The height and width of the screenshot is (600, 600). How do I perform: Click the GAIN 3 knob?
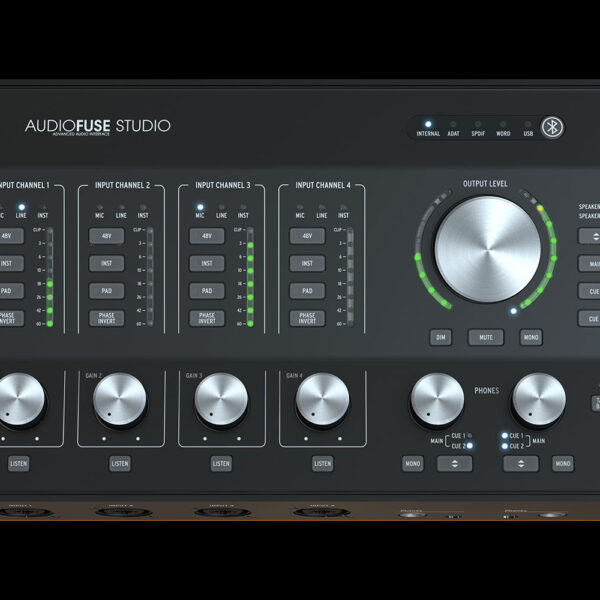coord(221,399)
